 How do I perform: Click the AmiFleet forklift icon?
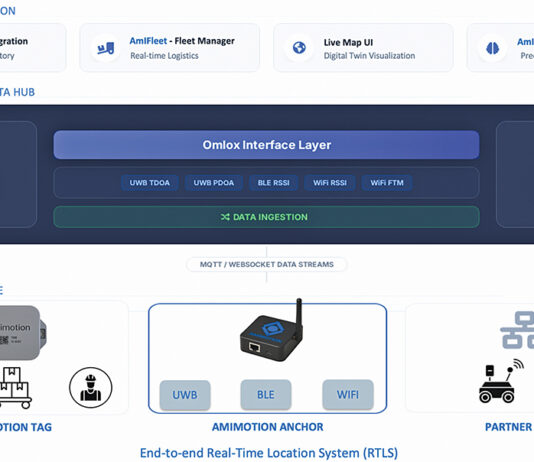(106, 48)
